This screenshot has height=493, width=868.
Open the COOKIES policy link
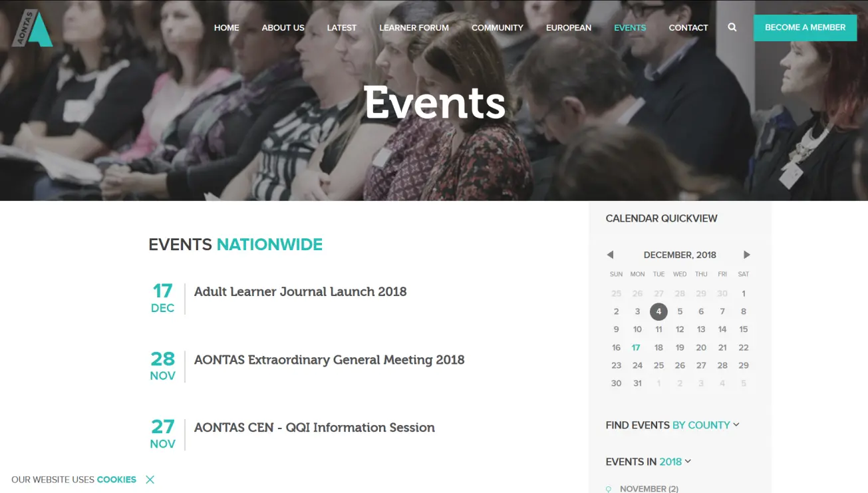116,479
